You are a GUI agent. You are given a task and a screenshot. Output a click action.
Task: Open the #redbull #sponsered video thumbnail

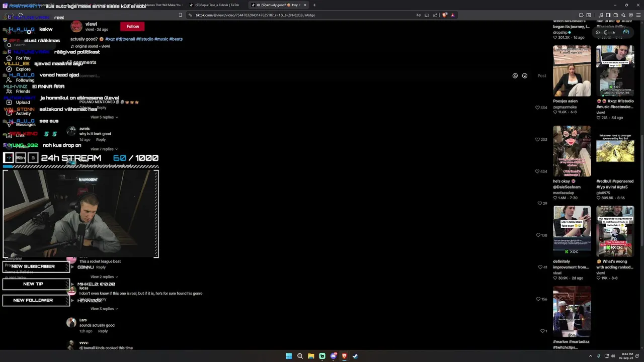pos(615,151)
